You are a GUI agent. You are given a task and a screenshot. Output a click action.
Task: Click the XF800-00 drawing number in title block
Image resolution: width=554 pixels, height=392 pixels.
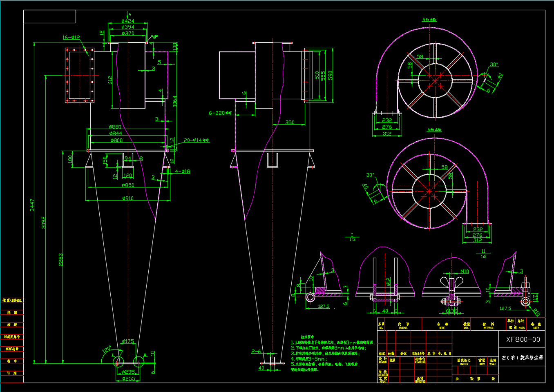pyautogui.click(x=523, y=339)
